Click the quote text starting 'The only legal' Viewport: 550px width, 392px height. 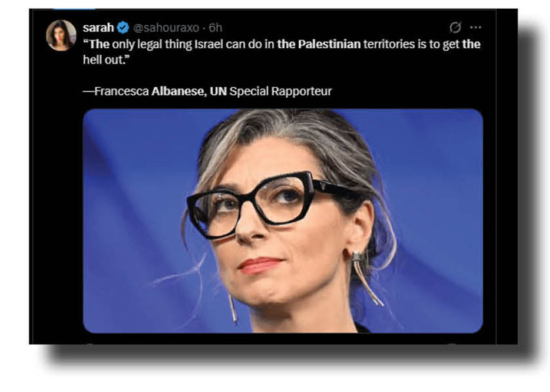(281, 52)
